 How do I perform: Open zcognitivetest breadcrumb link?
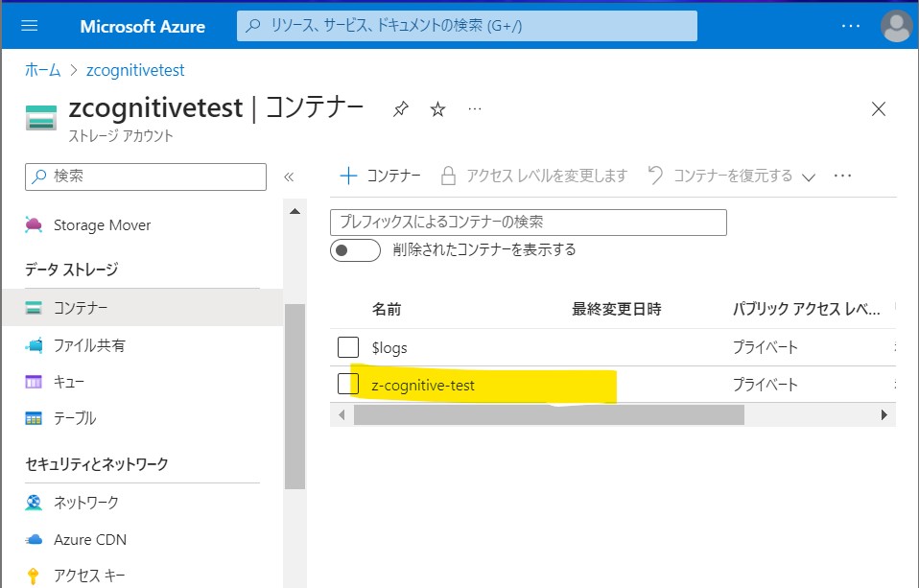click(135, 70)
